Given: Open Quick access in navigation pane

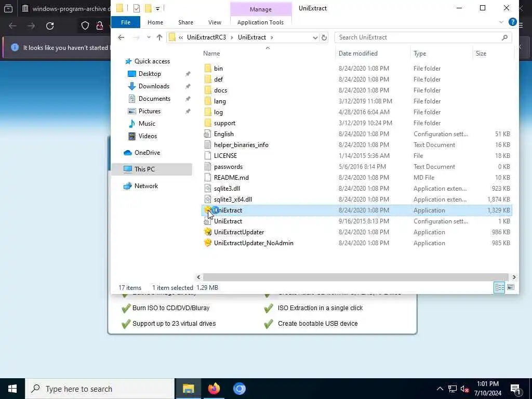Looking at the screenshot, I should [x=152, y=61].
